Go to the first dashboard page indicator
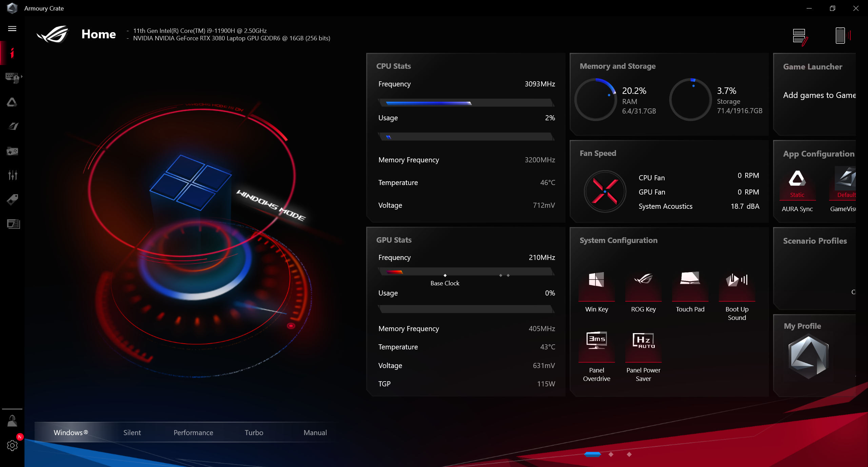868x467 pixels. click(x=593, y=454)
